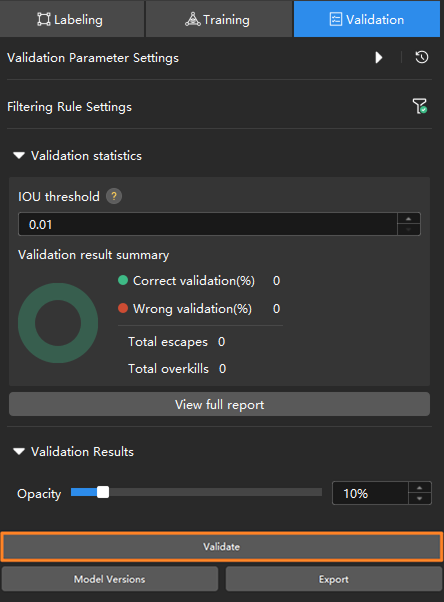Click the Validate button
The height and width of the screenshot is (602, 444).
(x=222, y=547)
